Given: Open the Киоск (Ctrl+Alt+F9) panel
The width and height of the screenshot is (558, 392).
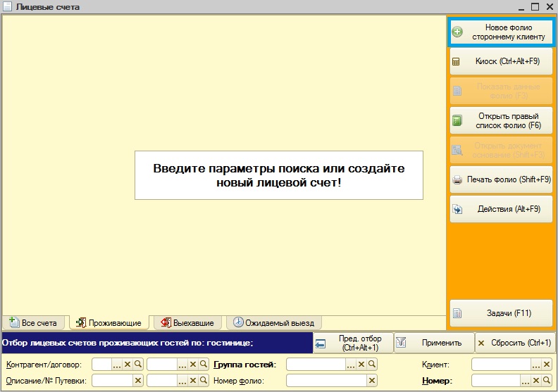Looking at the screenshot, I should (501, 61).
